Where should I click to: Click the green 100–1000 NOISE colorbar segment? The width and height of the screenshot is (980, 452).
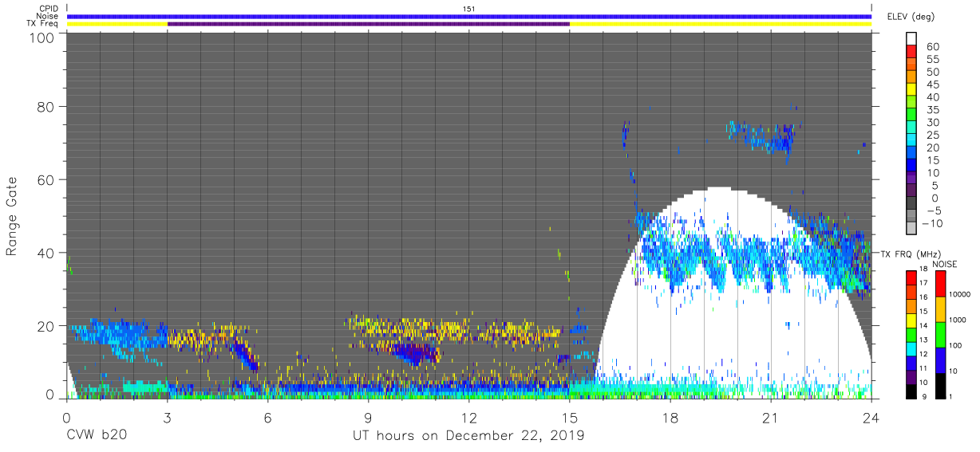(x=940, y=334)
